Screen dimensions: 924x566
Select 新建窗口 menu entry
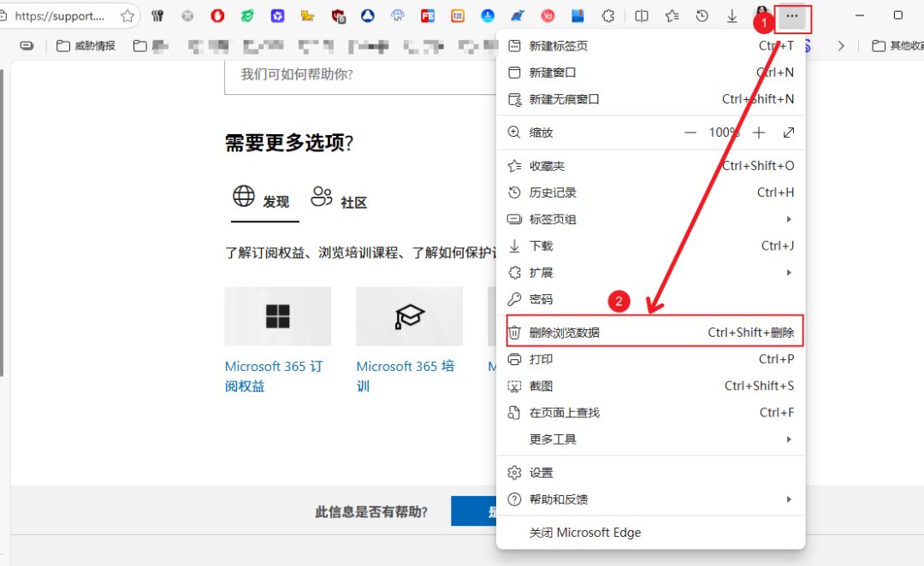650,73
